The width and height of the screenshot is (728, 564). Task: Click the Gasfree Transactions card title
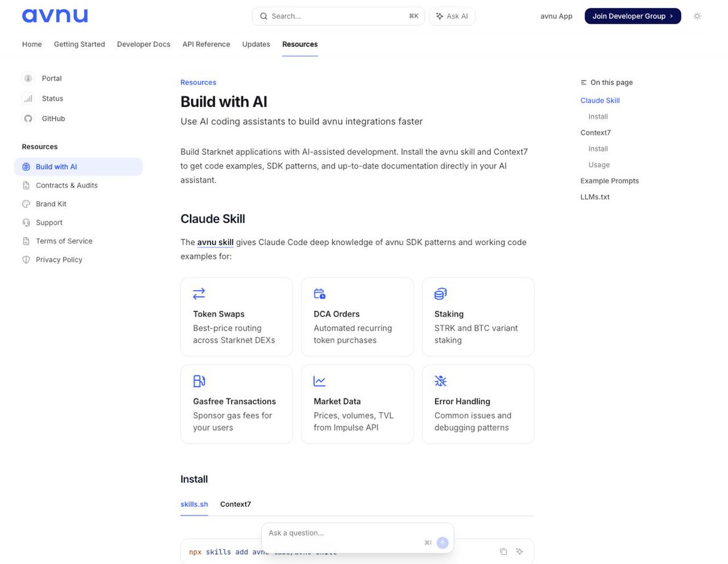234,401
